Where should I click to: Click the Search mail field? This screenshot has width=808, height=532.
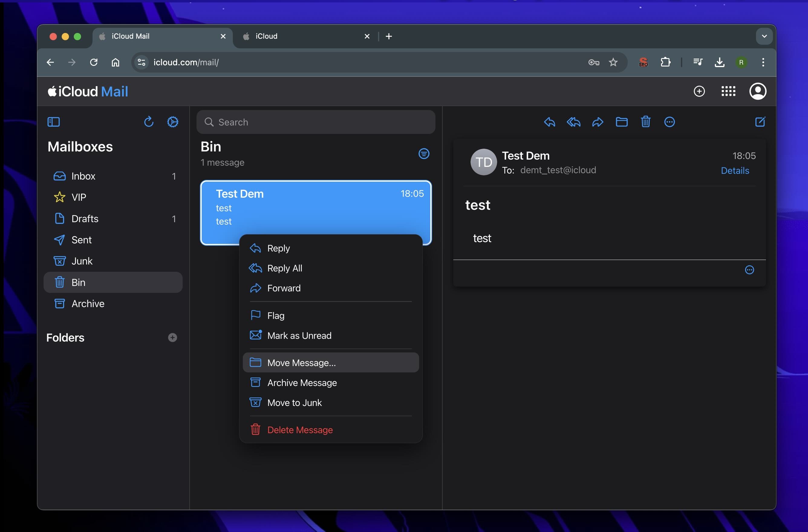[x=316, y=122]
